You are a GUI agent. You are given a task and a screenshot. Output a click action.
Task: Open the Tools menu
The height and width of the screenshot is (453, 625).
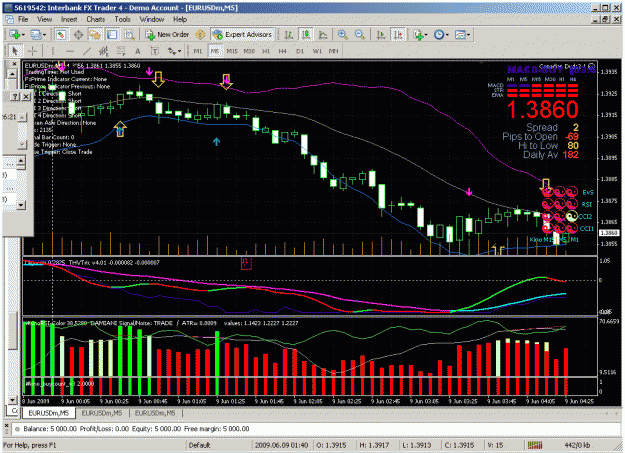(122, 19)
